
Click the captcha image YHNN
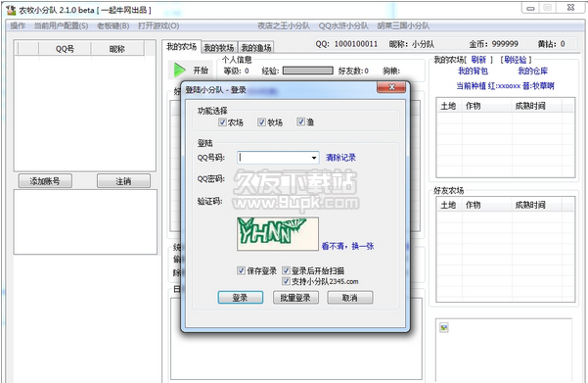[278, 233]
